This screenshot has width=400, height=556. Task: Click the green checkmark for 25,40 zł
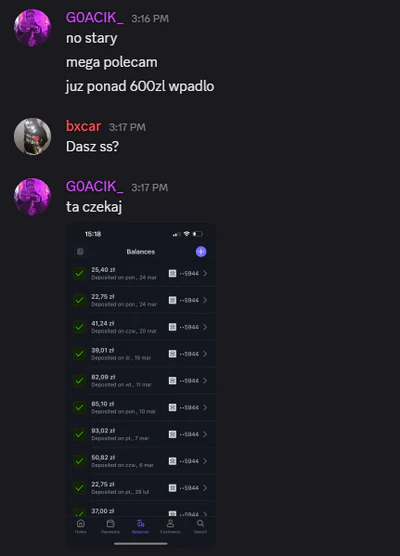coord(79,273)
